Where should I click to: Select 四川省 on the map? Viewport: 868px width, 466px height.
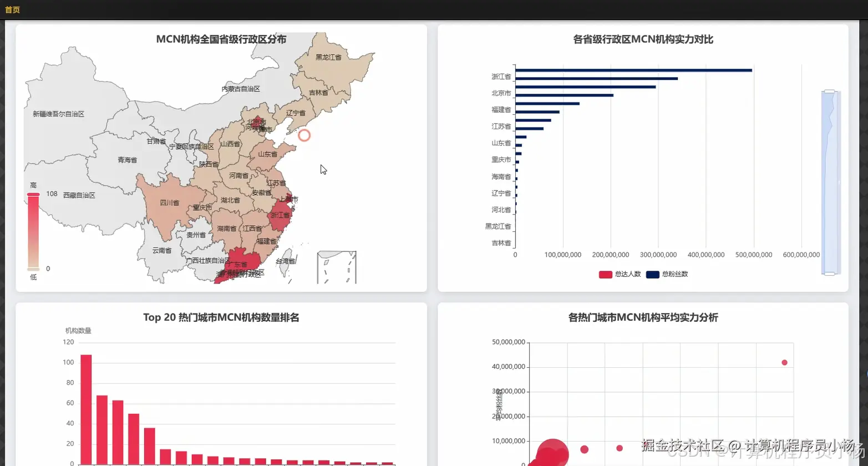(x=169, y=203)
